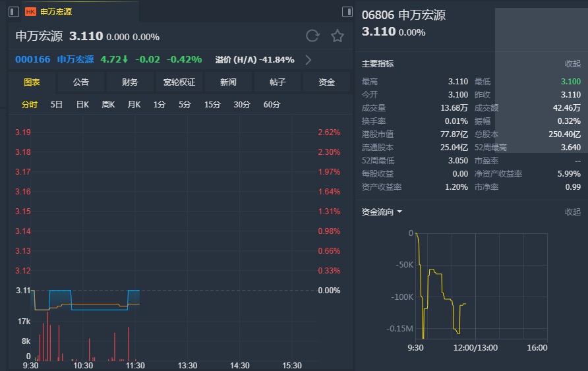Click the 17k volume axis label
This screenshot has height=371, width=588.
click(24, 322)
